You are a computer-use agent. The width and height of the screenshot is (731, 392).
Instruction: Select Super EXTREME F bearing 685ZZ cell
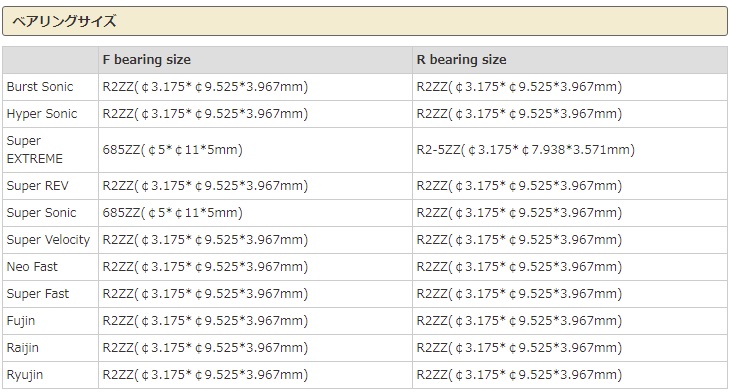coord(255,150)
